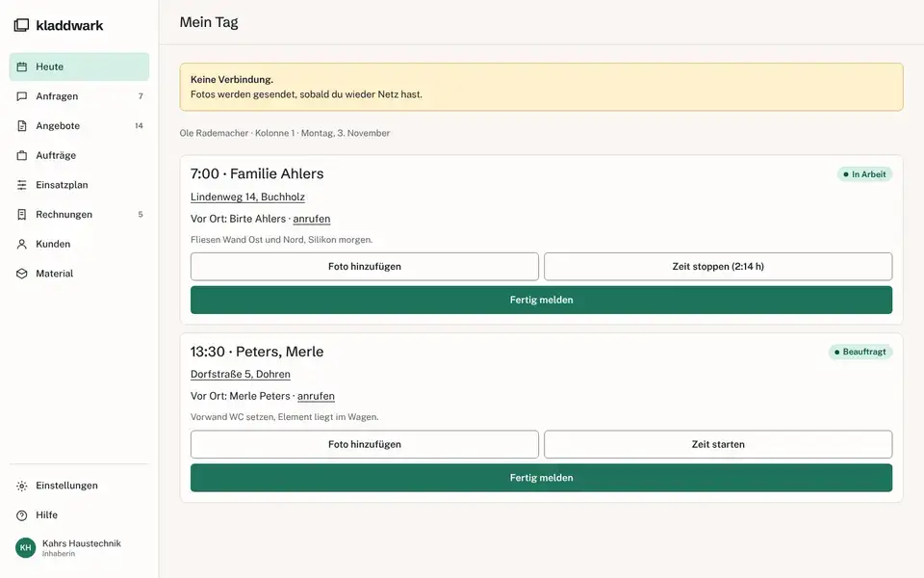
Task: Click Zeit stoppen (2:14 h) button
Action: coord(718,267)
